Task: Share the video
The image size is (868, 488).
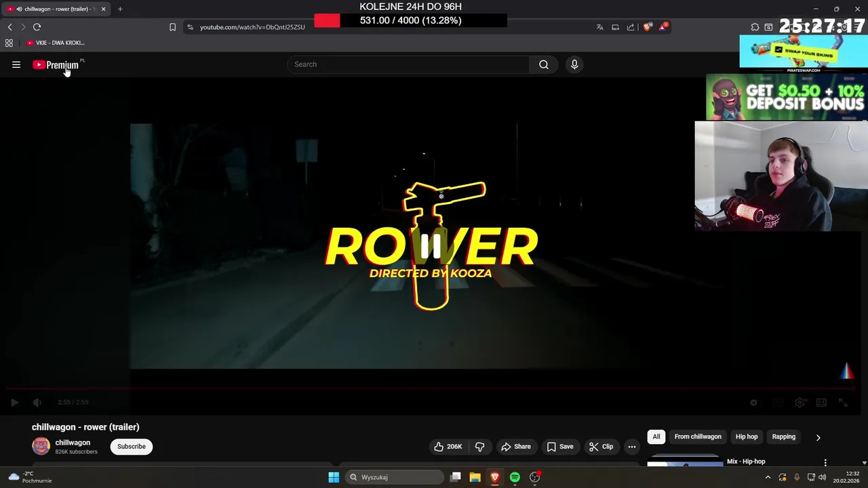Action: point(515,447)
